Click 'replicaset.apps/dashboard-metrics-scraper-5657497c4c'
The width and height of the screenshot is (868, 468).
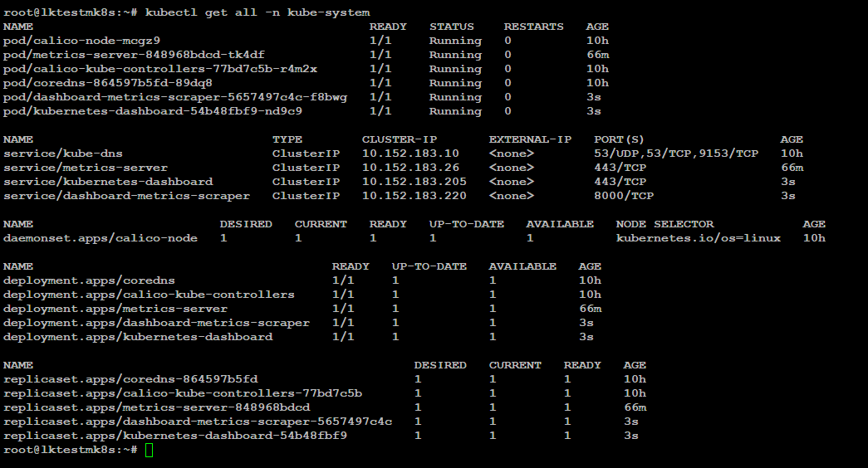(198, 422)
